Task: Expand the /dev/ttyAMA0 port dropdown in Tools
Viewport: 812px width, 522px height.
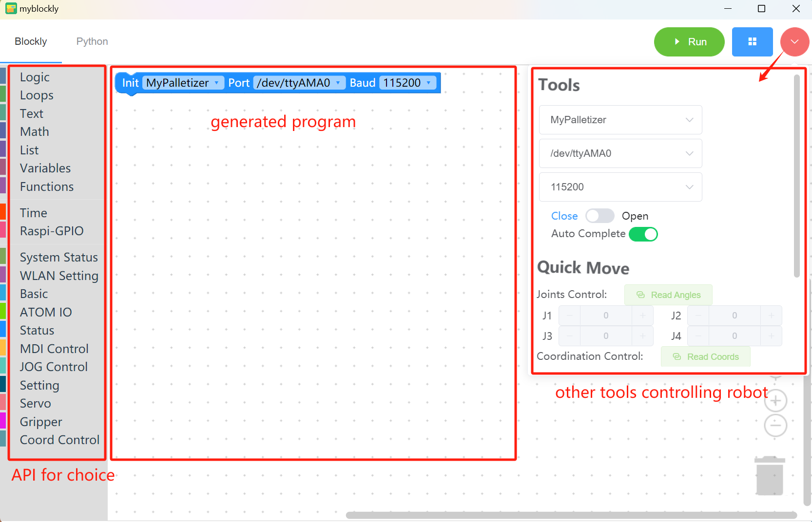Action: pos(620,153)
